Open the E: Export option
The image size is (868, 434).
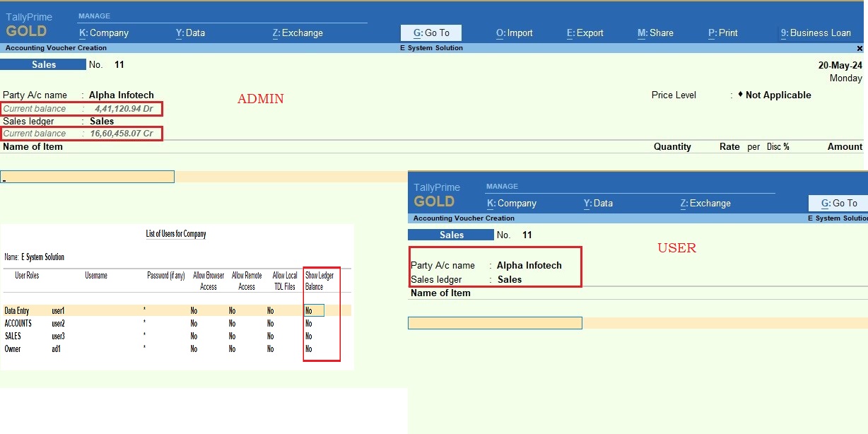[x=585, y=33]
